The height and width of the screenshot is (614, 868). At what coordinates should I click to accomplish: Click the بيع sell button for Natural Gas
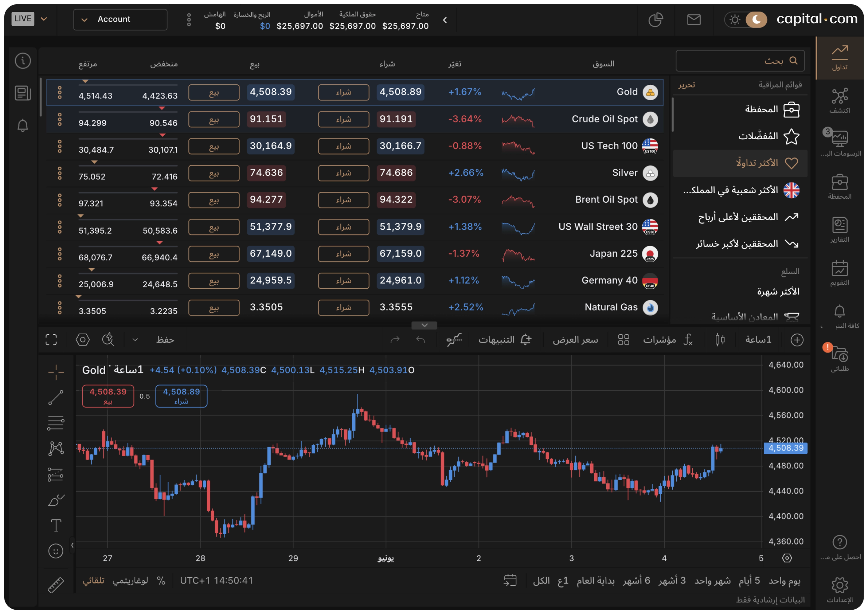[x=214, y=308]
